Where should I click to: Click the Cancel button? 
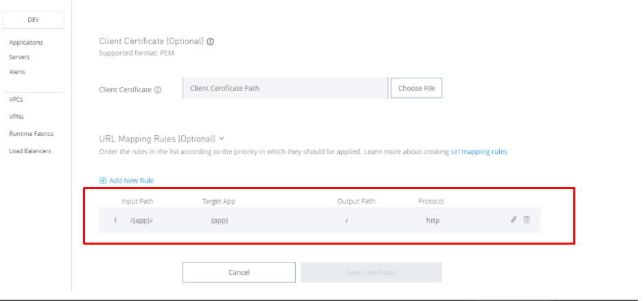click(239, 273)
